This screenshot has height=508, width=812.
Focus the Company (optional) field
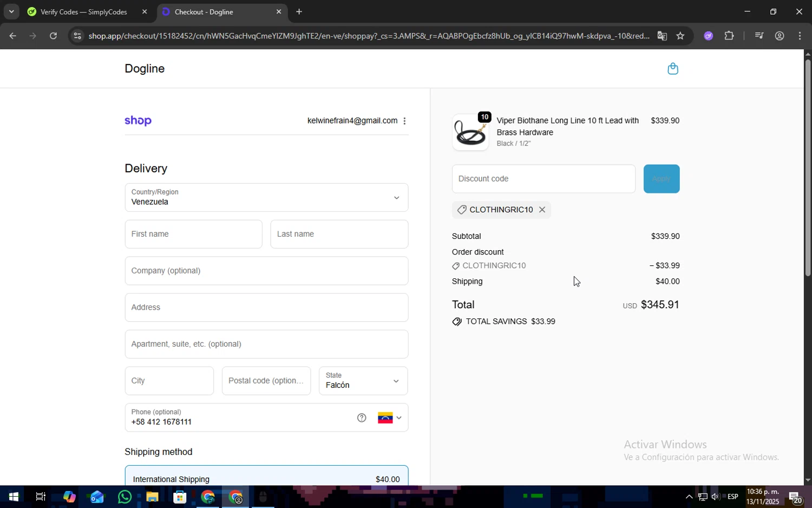click(x=266, y=271)
